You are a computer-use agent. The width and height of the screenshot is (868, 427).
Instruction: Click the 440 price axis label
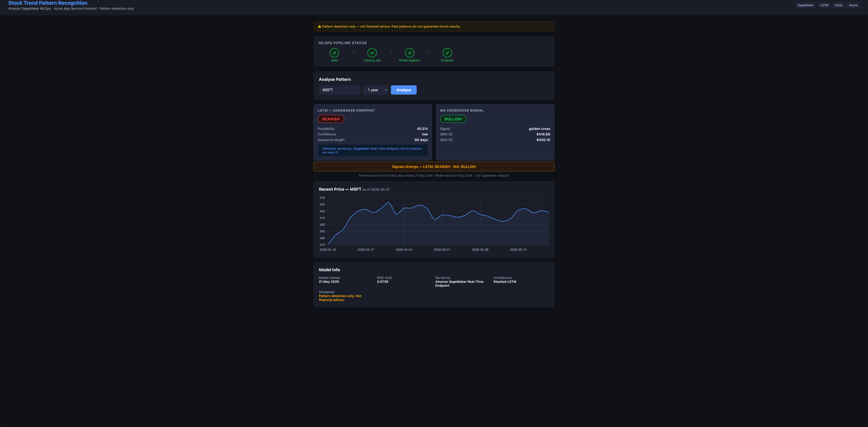click(x=322, y=198)
